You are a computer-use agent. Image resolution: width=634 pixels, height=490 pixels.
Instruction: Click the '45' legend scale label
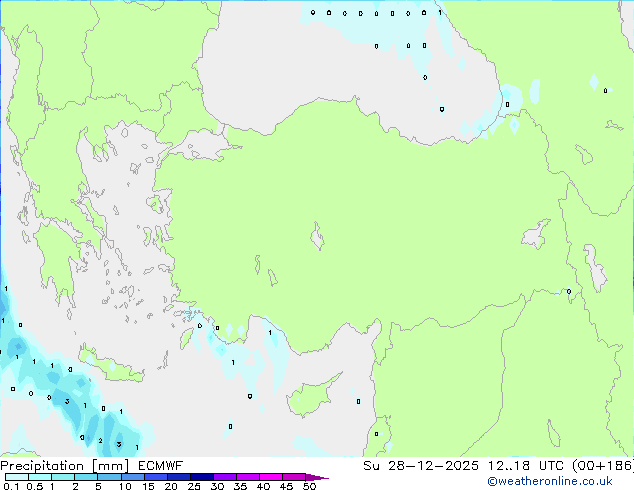(x=286, y=486)
